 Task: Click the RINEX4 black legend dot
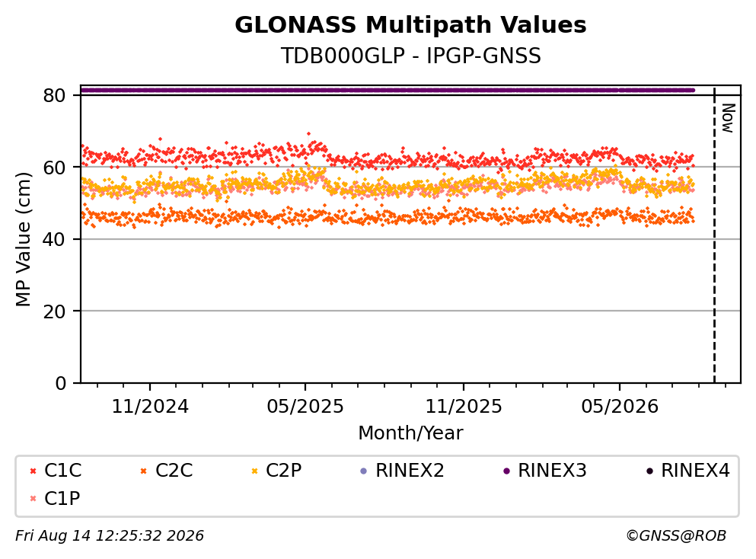pos(650,471)
